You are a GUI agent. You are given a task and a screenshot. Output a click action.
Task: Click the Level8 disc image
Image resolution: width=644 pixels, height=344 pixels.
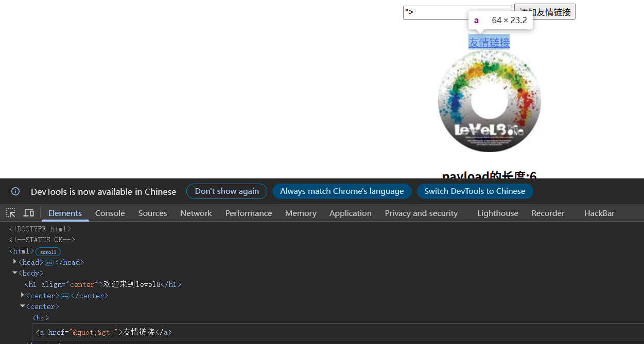pos(489,101)
